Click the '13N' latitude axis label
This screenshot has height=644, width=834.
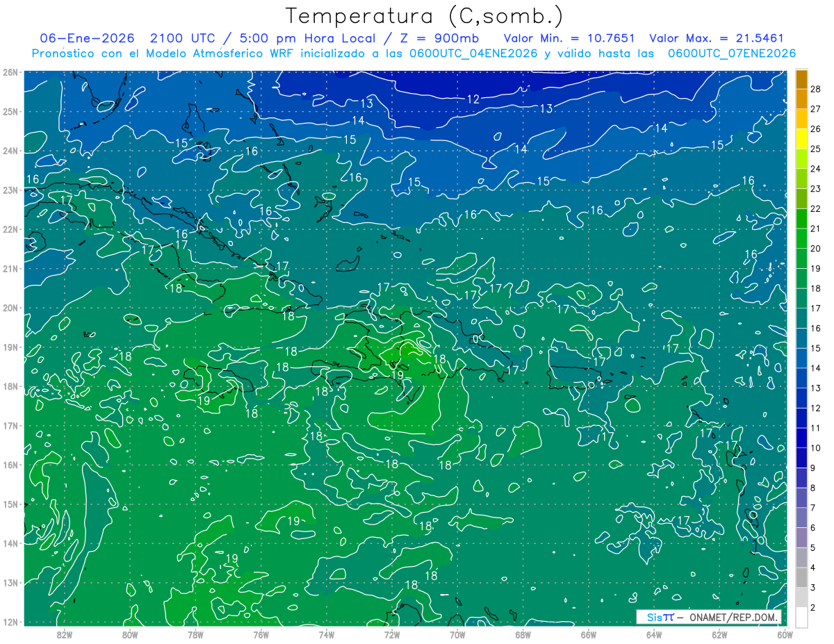[10, 582]
